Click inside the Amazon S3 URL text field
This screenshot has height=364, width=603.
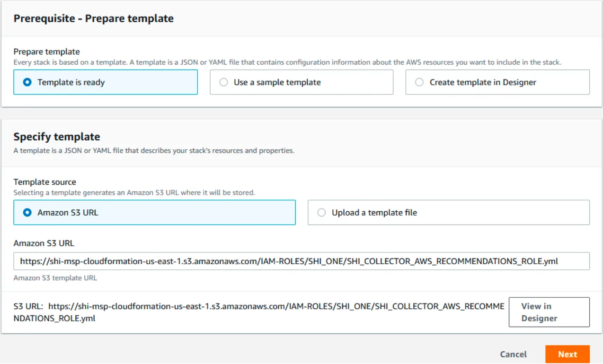point(301,261)
